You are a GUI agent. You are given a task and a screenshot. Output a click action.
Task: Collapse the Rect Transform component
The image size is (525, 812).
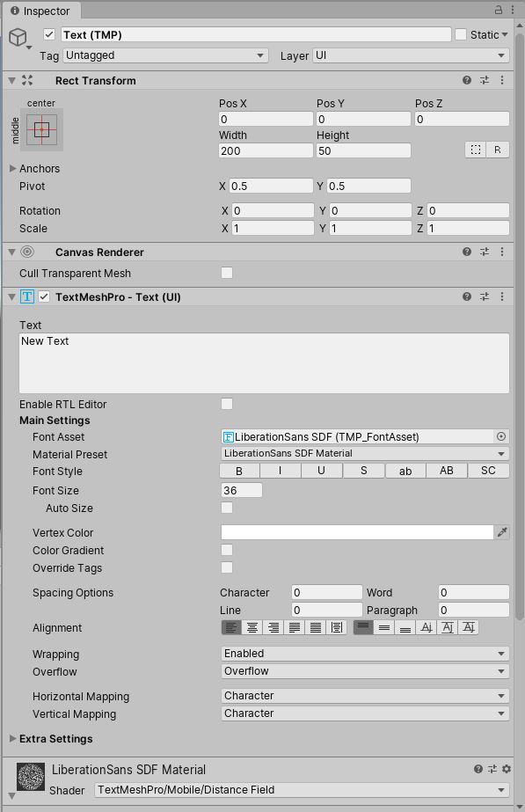pyautogui.click(x=12, y=80)
